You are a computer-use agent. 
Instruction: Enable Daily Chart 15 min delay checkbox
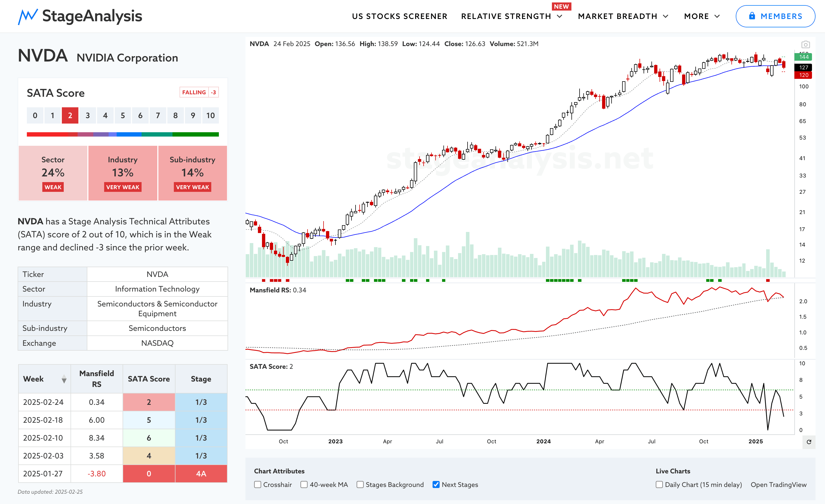pyautogui.click(x=659, y=484)
